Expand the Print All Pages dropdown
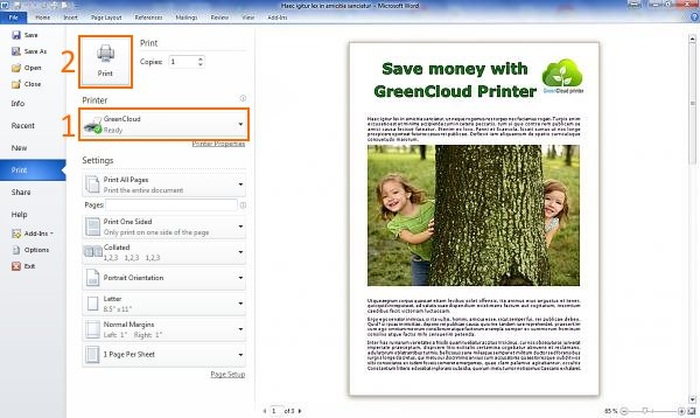The width and height of the screenshot is (700, 418). click(x=164, y=184)
